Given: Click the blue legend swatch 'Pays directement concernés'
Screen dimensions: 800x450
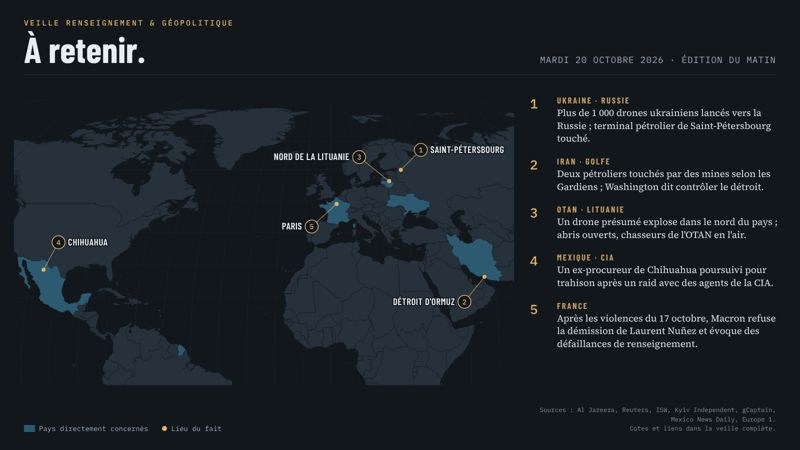Looking at the screenshot, I should (x=30, y=429).
